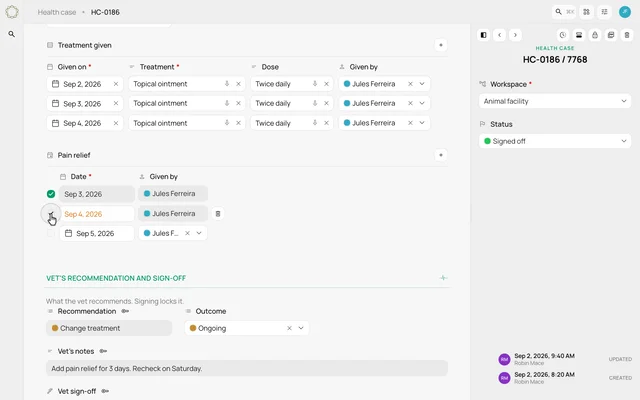Expand Given by dropdown for Sep 3 treatment
The height and width of the screenshot is (400, 640).
422,103
